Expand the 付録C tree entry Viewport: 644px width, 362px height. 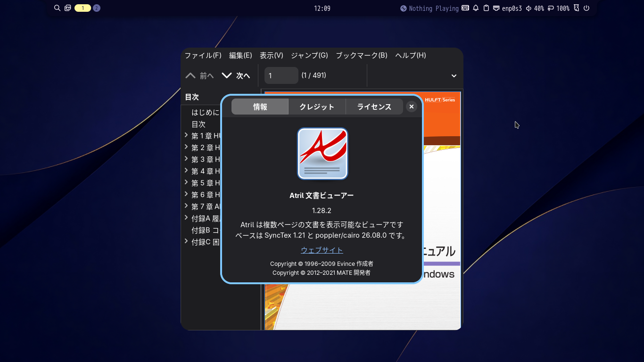pyautogui.click(x=186, y=242)
